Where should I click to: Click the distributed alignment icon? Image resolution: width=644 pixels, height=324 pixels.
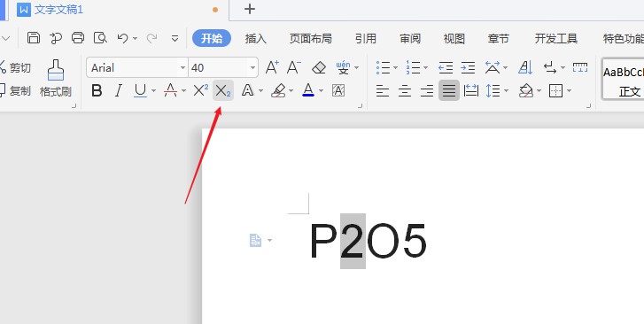point(471,91)
